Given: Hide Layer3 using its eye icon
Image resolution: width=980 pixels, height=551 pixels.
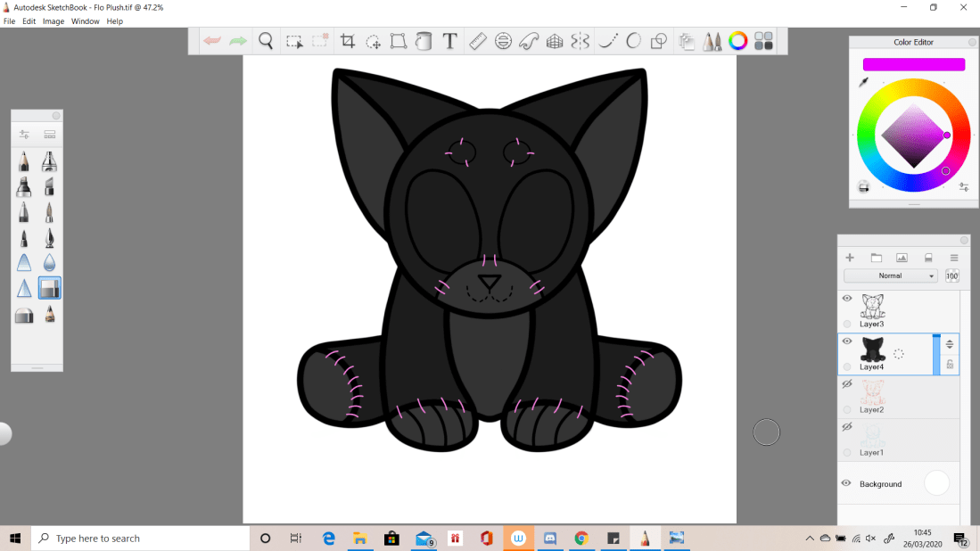Looking at the screenshot, I should [847, 299].
